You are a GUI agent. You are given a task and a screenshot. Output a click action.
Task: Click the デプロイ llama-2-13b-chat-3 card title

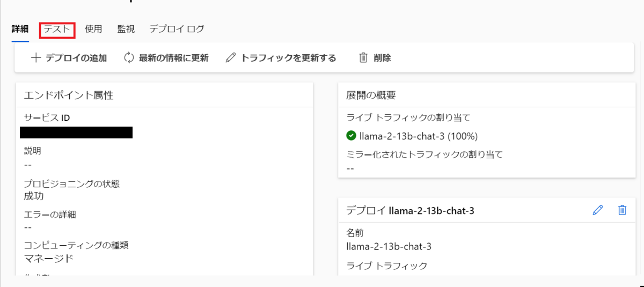(x=411, y=211)
